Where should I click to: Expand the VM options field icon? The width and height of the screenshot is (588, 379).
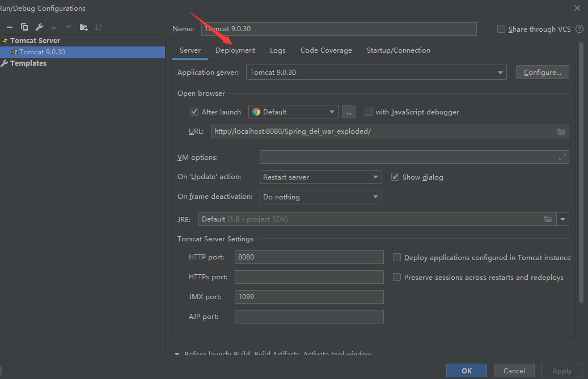point(562,157)
